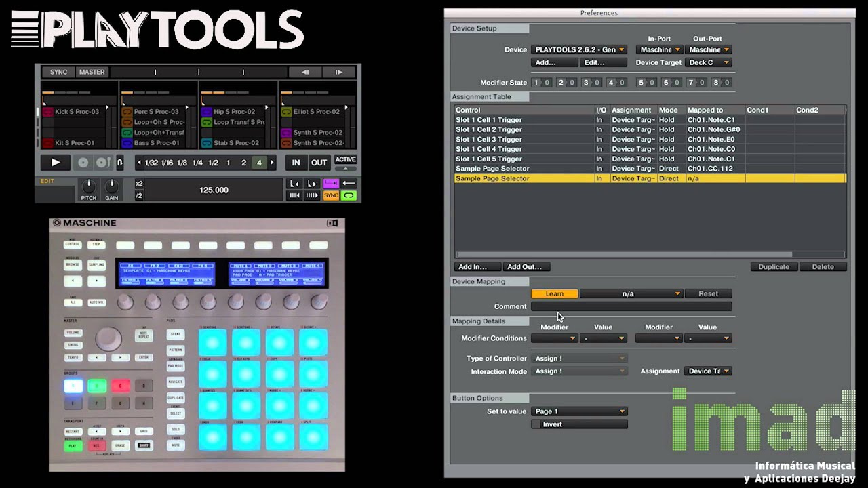Toggle the deck SYNC button at top

pyautogui.click(x=58, y=72)
